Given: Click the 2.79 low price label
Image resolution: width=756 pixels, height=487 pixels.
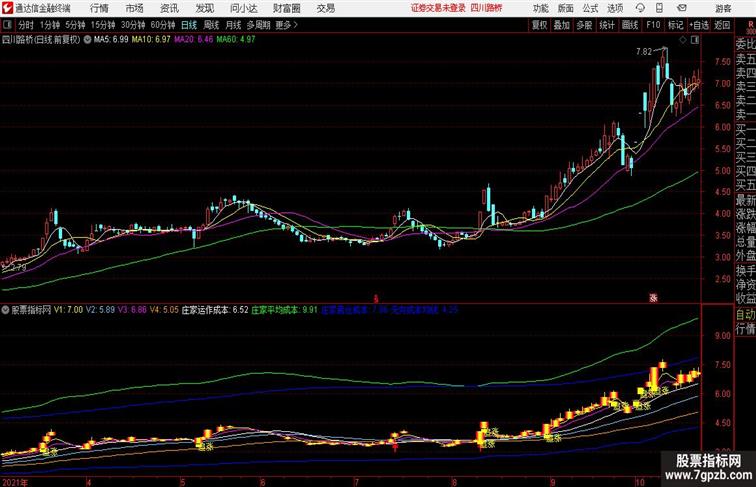Looking at the screenshot, I should (x=18, y=267).
